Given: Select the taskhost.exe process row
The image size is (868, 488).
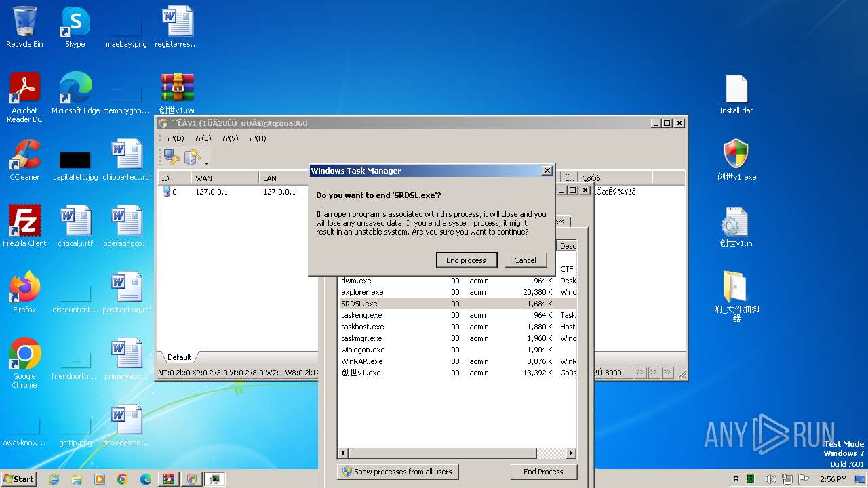Looking at the screenshot, I should [x=458, y=327].
